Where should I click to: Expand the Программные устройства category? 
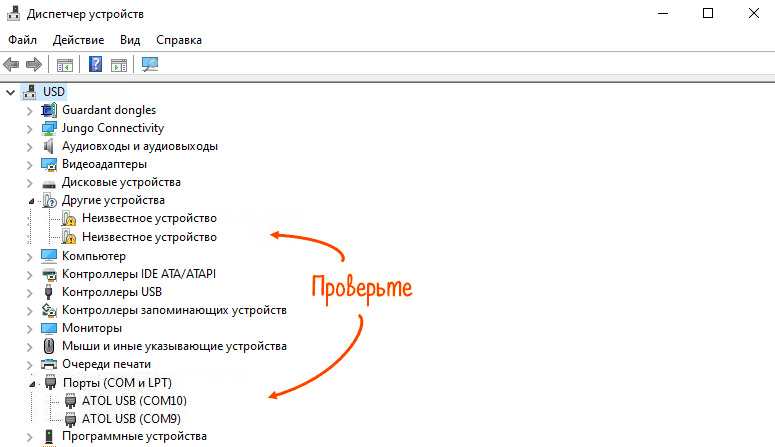point(30,438)
